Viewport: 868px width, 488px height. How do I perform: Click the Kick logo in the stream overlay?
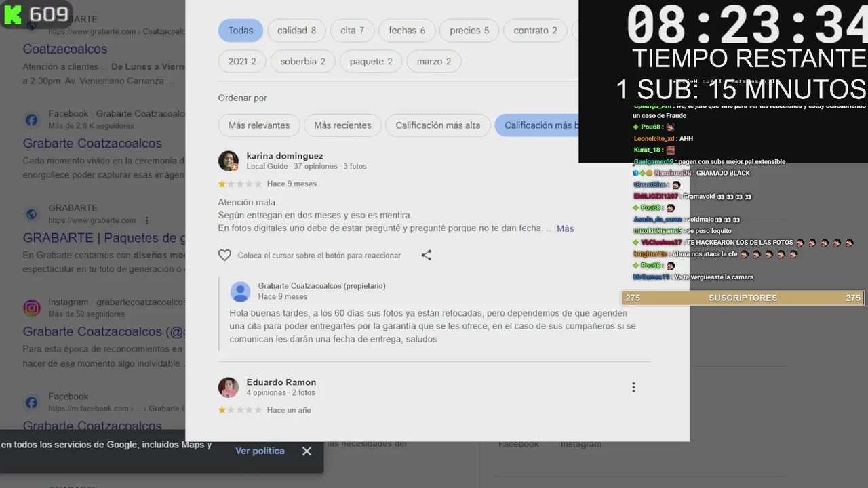click(x=13, y=14)
